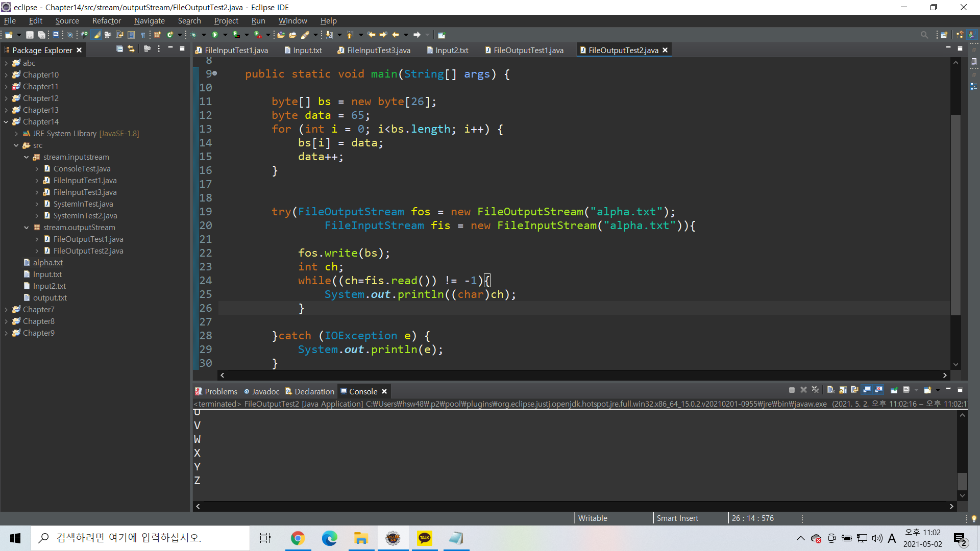Toggle Link with Editor in Package Explorer
This screenshot has height=551, width=980.
pyautogui.click(x=131, y=49)
